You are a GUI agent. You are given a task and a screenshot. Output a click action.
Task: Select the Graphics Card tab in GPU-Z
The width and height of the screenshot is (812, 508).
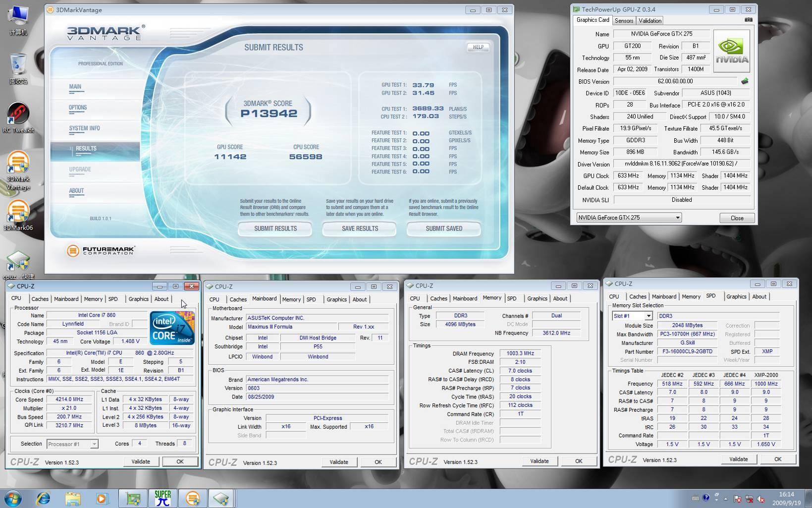pos(593,20)
